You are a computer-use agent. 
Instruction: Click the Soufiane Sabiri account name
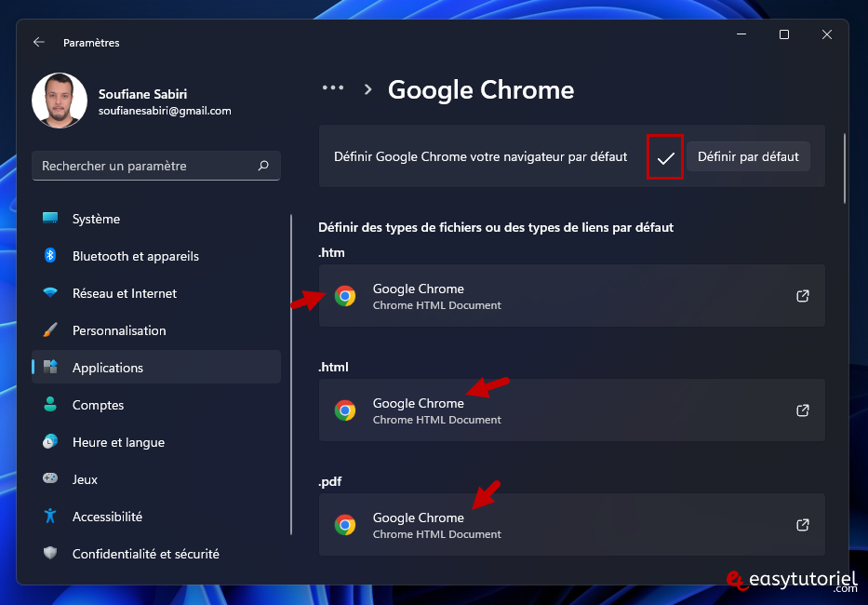tap(143, 94)
